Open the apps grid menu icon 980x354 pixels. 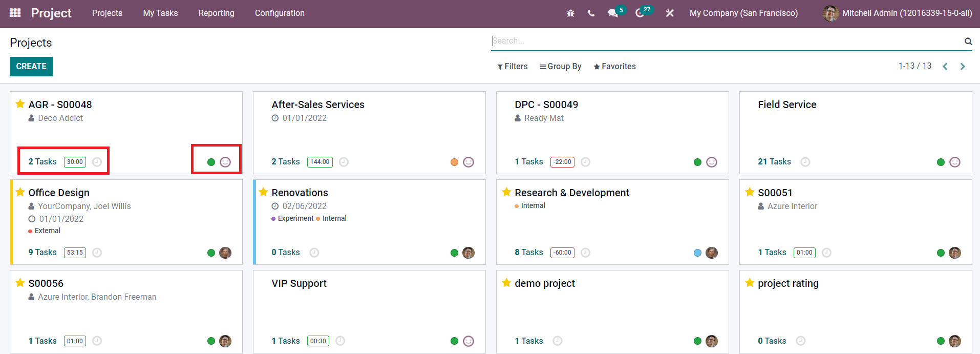point(15,13)
